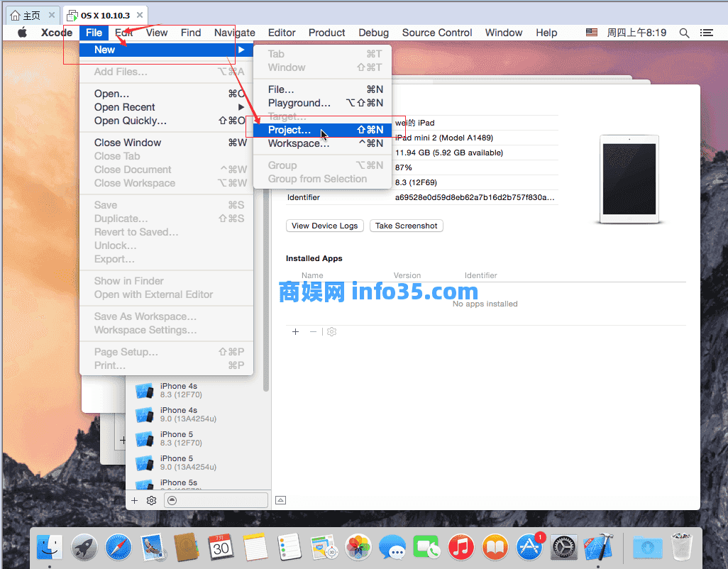Choose File… from the New submenu
The image size is (728, 569).
click(x=322, y=89)
